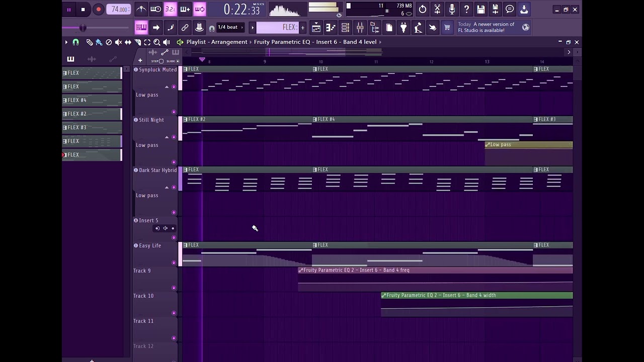Image resolution: width=644 pixels, height=362 pixels.
Task: Click the 74.000 tempo field
Action: click(119, 10)
